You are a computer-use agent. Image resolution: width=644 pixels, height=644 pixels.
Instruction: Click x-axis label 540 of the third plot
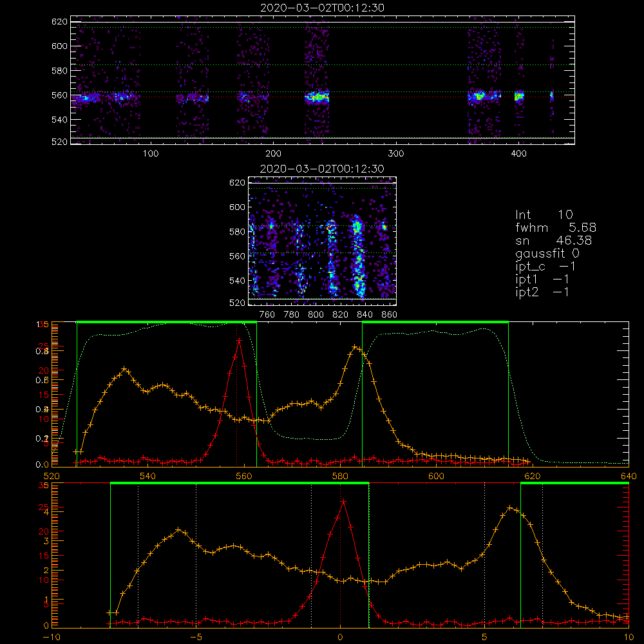point(148,476)
